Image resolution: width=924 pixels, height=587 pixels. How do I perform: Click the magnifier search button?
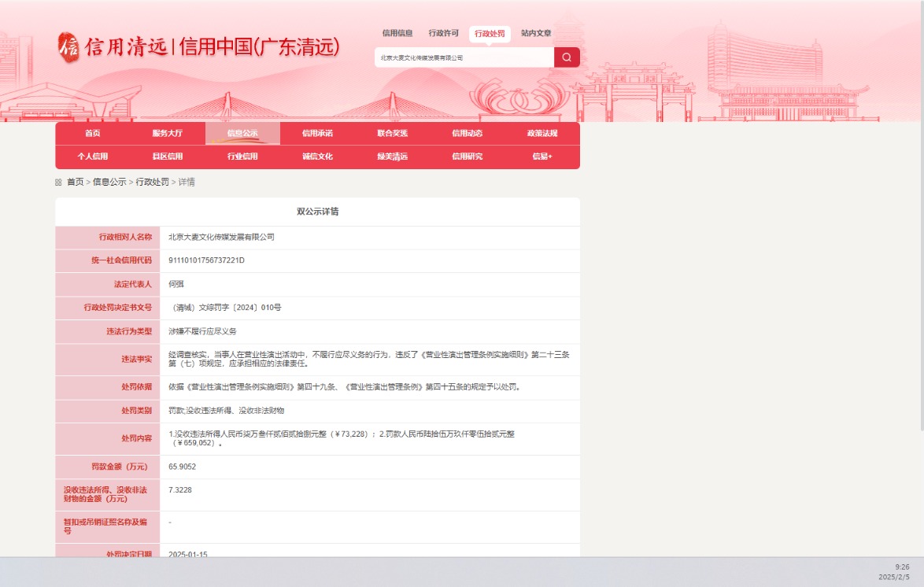tap(567, 57)
